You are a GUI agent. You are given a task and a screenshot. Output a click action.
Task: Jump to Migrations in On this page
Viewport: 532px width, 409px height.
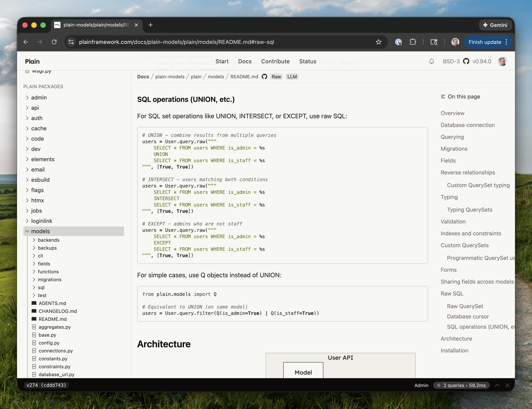coord(454,149)
